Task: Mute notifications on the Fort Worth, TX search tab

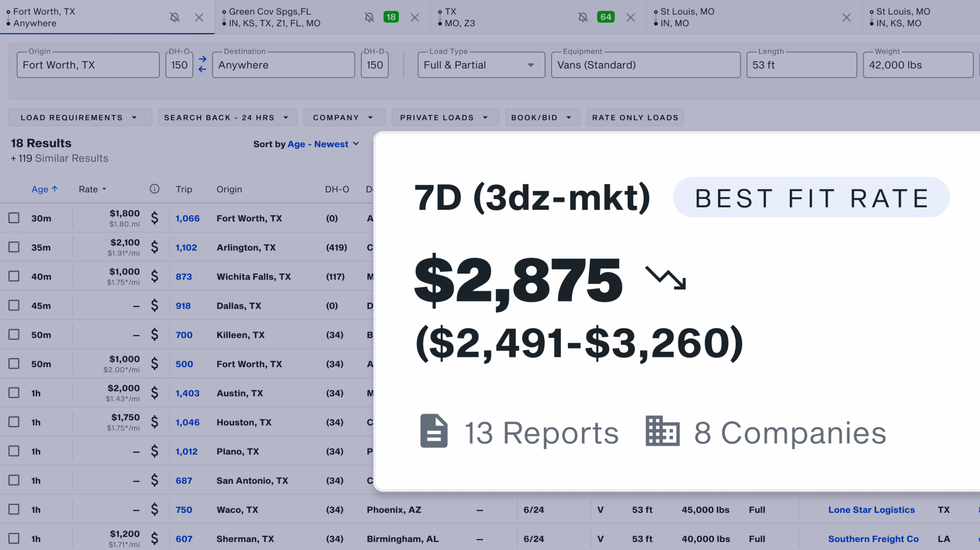Action: (x=175, y=17)
